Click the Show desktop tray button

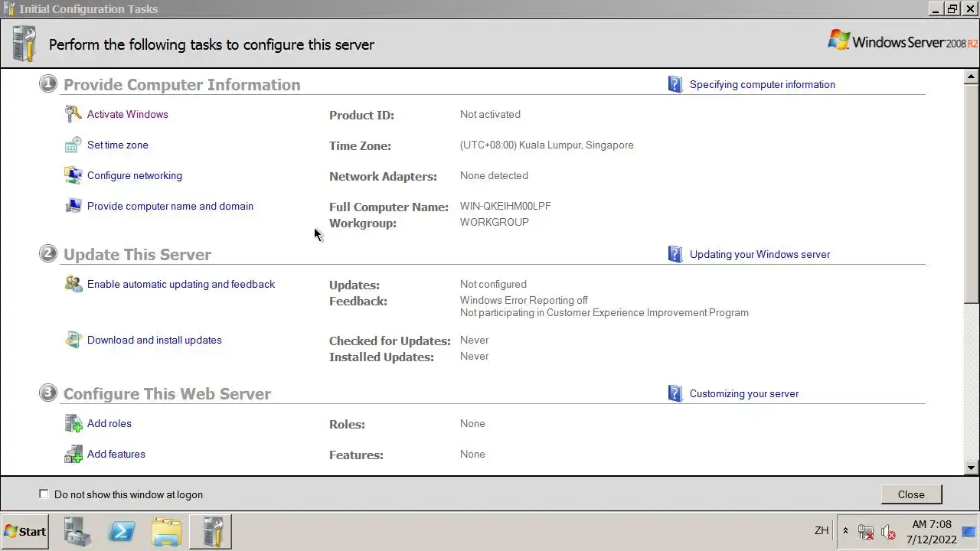[x=969, y=531]
